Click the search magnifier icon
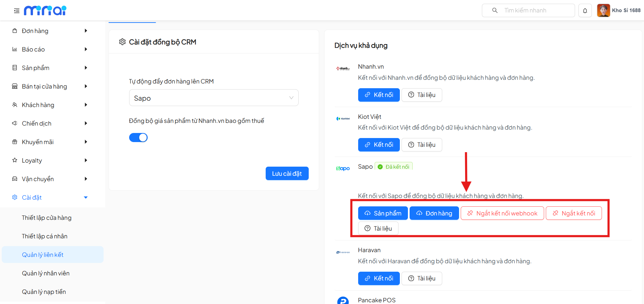The height and width of the screenshot is (304, 644). (x=494, y=10)
